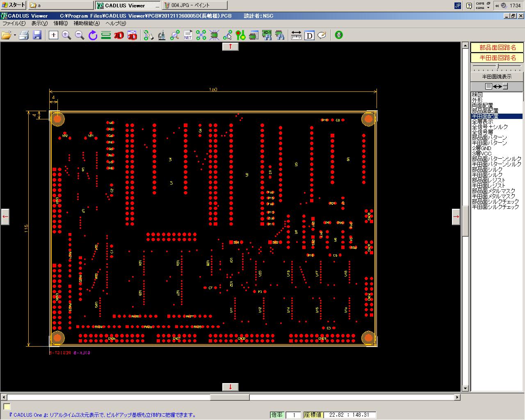Screen dimensions: 525x420
Task: Click the zoom in magnifier icon
Action: (x=66, y=35)
